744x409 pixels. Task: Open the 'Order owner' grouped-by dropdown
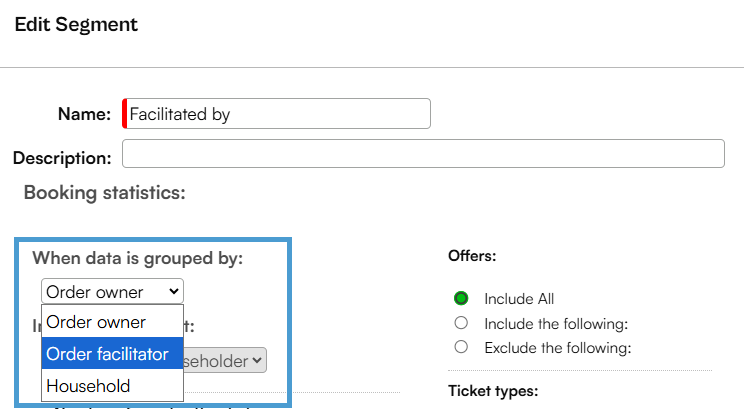click(112, 291)
